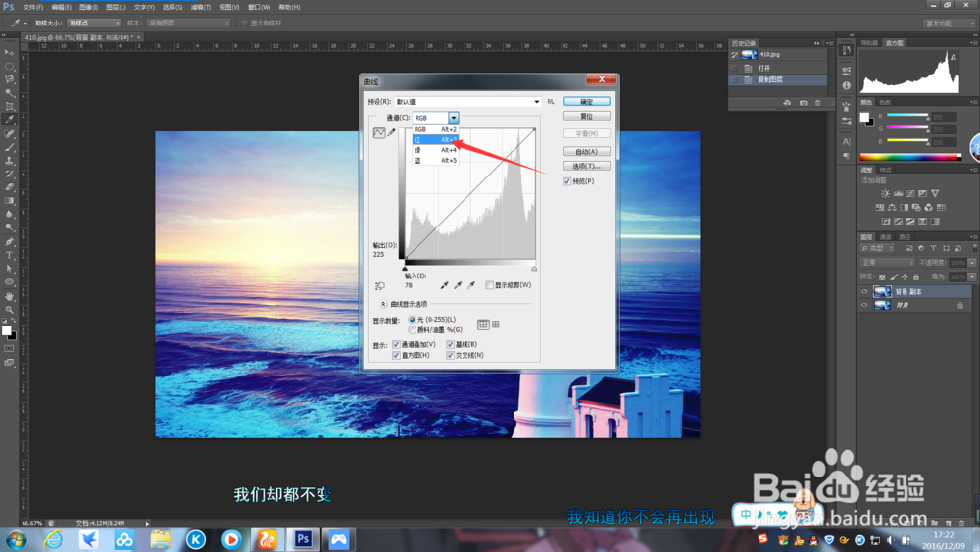Choose the Green channel (Alt+4)
The height and width of the screenshot is (552, 980).
click(436, 150)
